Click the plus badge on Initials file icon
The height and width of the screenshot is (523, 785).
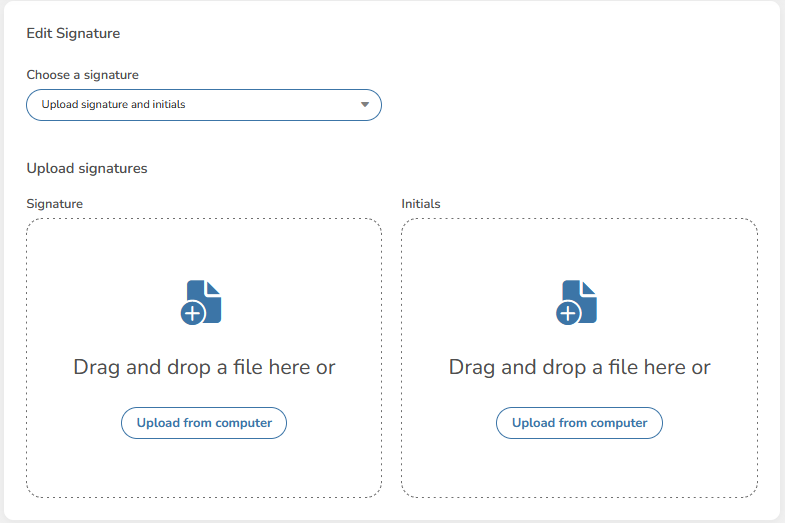(x=568, y=314)
